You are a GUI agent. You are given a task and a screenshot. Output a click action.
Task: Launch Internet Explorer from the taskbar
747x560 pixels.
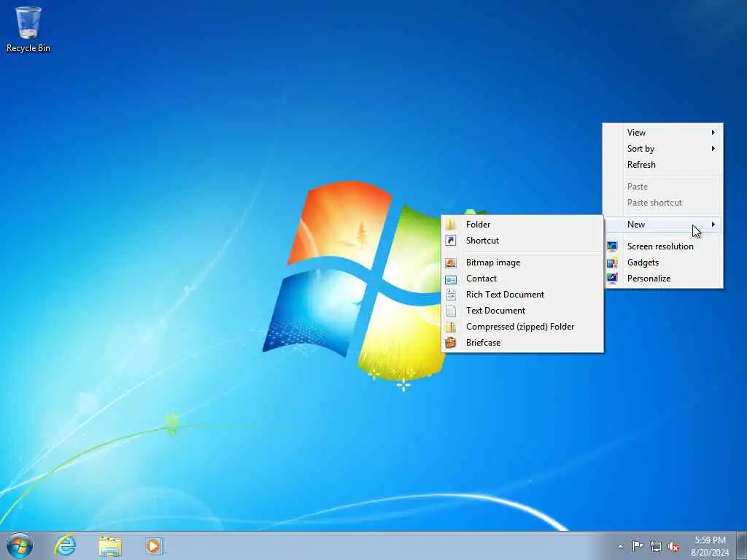[x=65, y=545]
